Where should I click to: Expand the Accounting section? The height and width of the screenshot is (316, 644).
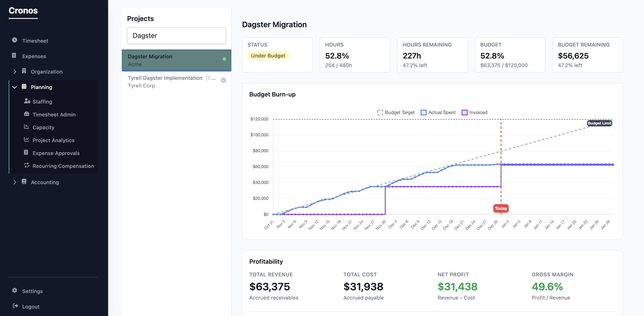(x=45, y=182)
